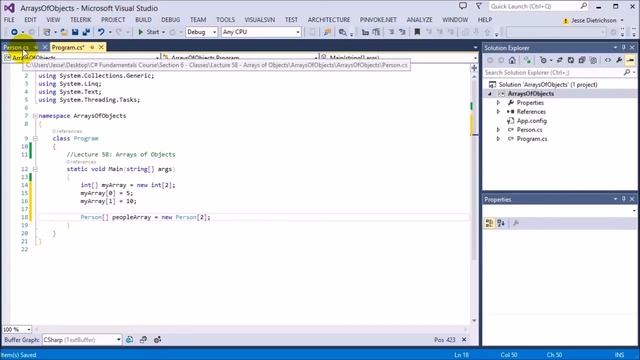640x360 pixels.
Task: Click the Uncomment Selection icon
Action: (402, 32)
